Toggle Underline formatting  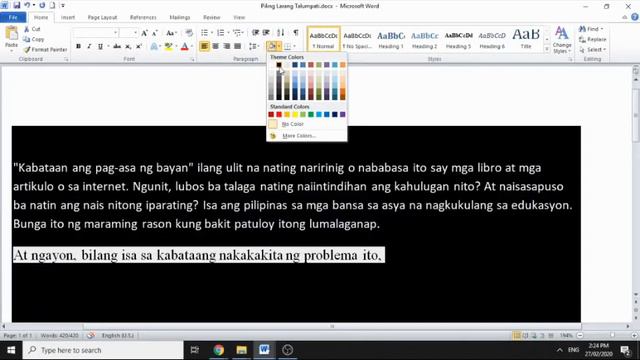coord(100,47)
